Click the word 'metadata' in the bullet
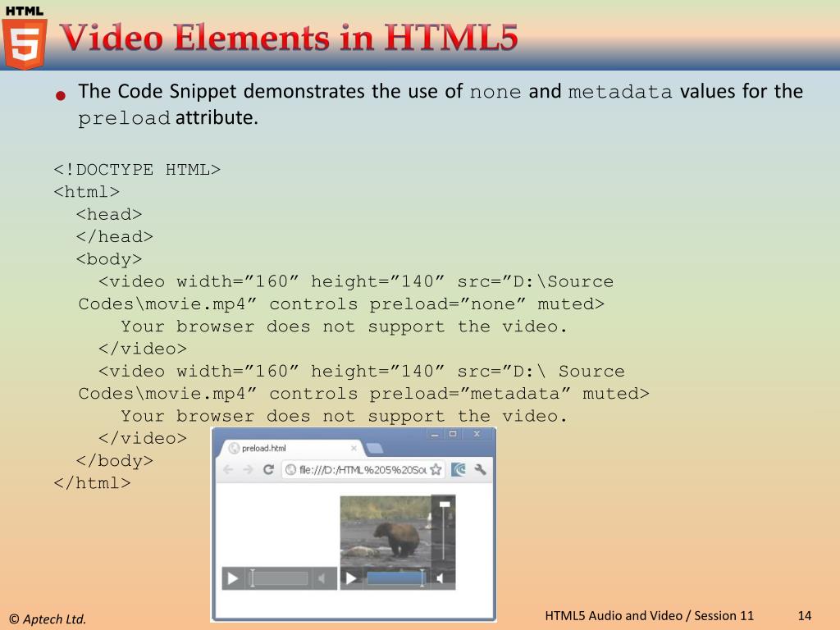Image resolution: width=840 pixels, height=630 pixels. click(x=620, y=92)
